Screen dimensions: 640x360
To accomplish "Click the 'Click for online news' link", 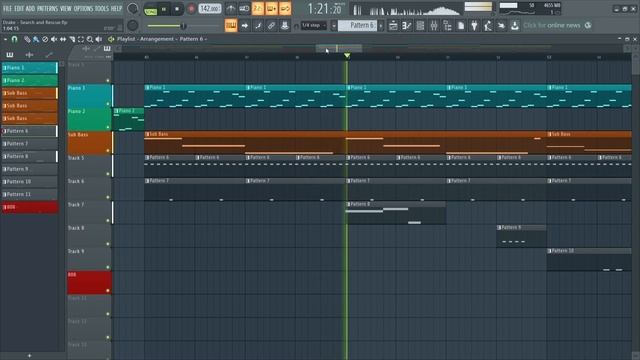I will [x=551, y=25].
